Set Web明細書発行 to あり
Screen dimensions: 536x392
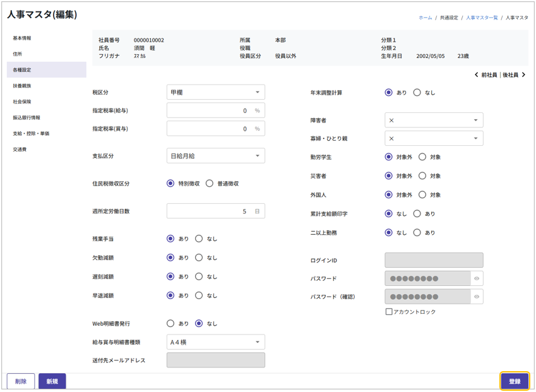click(170, 324)
